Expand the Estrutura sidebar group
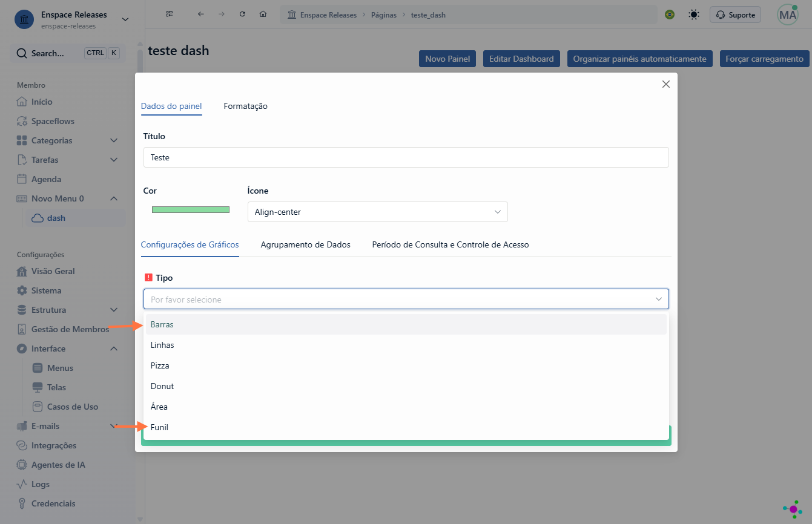Screen dimensions: 812x524 point(114,310)
